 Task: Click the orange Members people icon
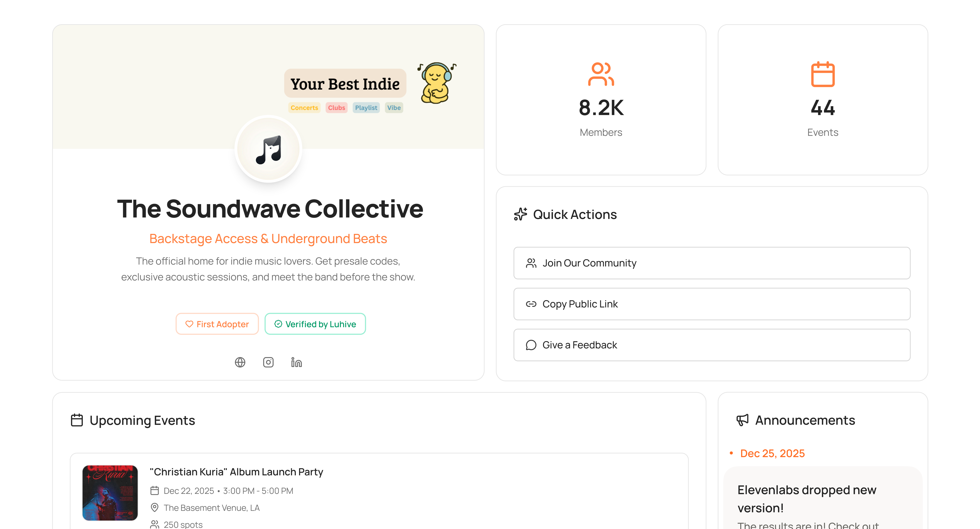coord(601,74)
